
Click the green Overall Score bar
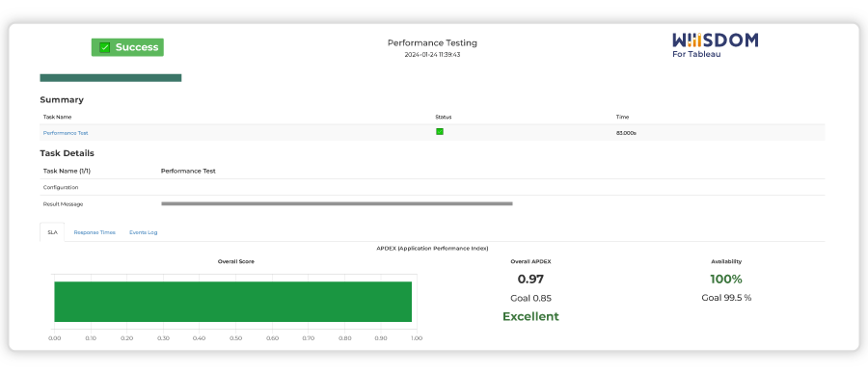click(233, 302)
